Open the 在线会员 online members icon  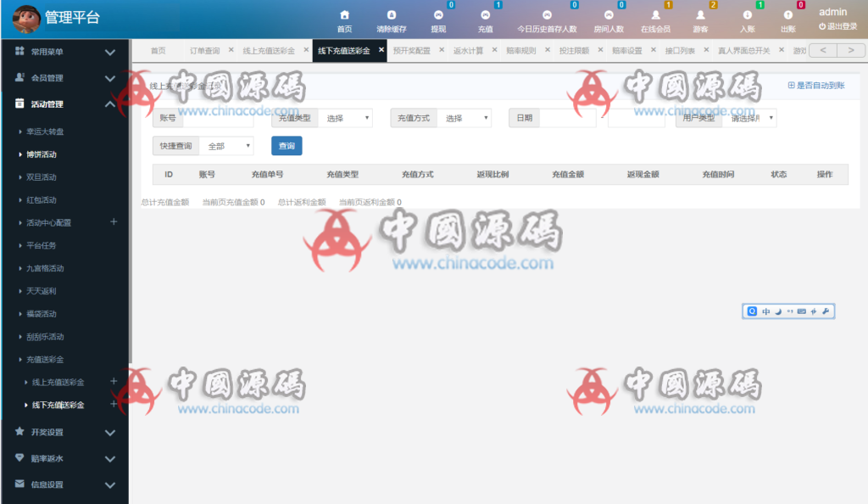(655, 15)
